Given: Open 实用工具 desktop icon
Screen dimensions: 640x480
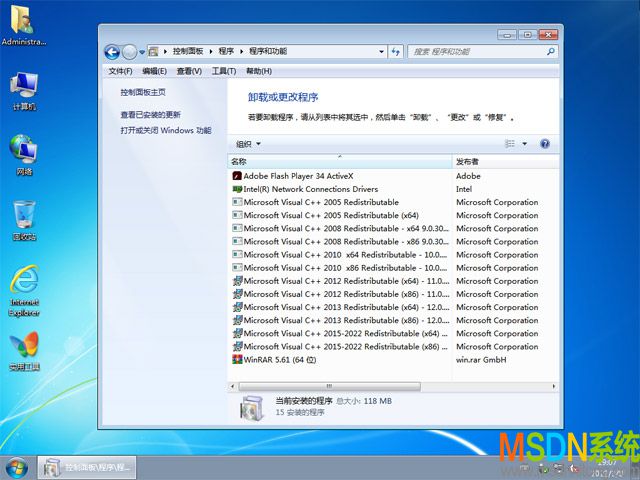Looking at the screenshot, I should [24, 351].
